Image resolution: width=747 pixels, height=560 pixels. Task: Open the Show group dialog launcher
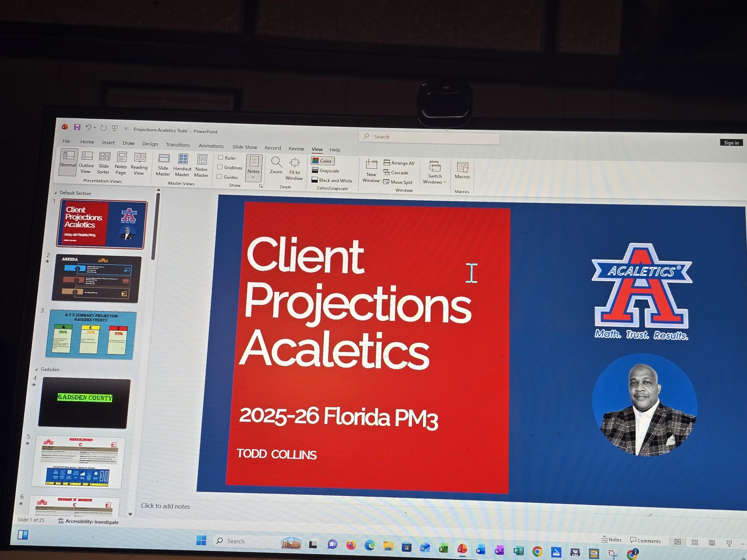coord(261,186)
